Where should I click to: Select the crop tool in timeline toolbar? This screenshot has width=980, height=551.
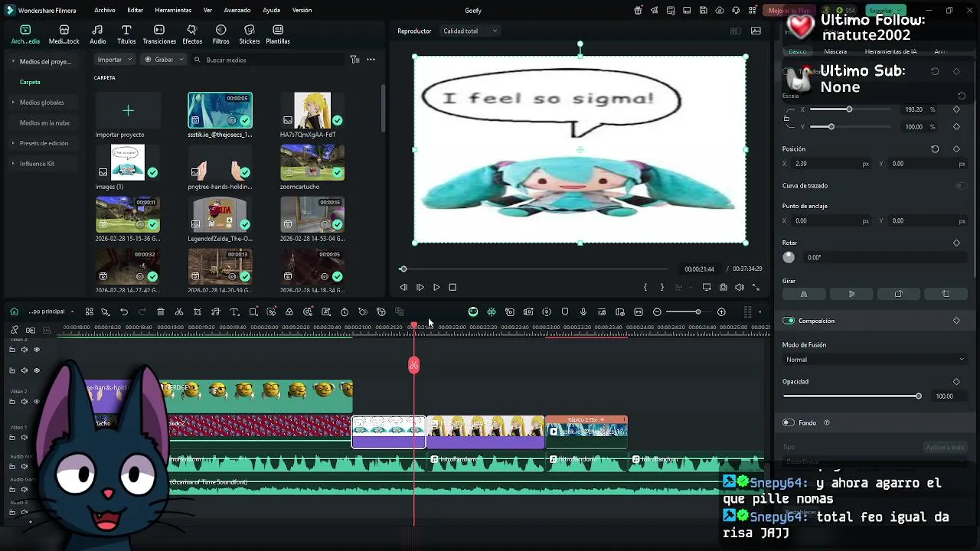tap(198, 312)
